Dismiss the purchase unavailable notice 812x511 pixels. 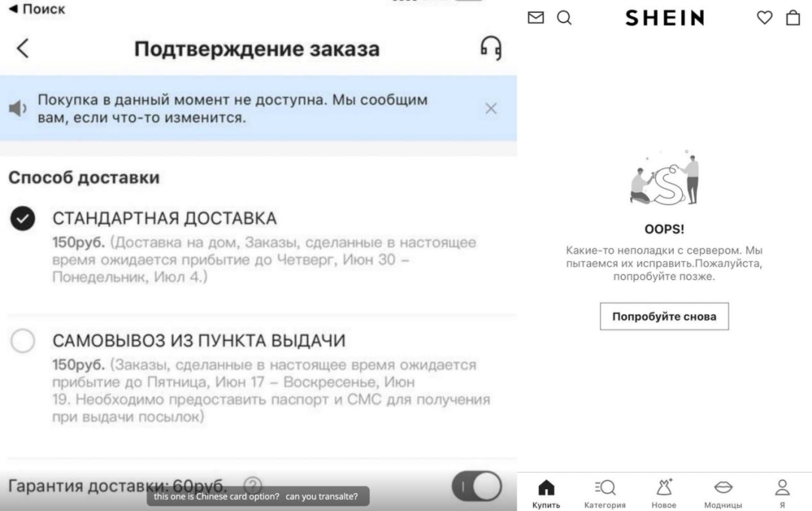(491, 109)
